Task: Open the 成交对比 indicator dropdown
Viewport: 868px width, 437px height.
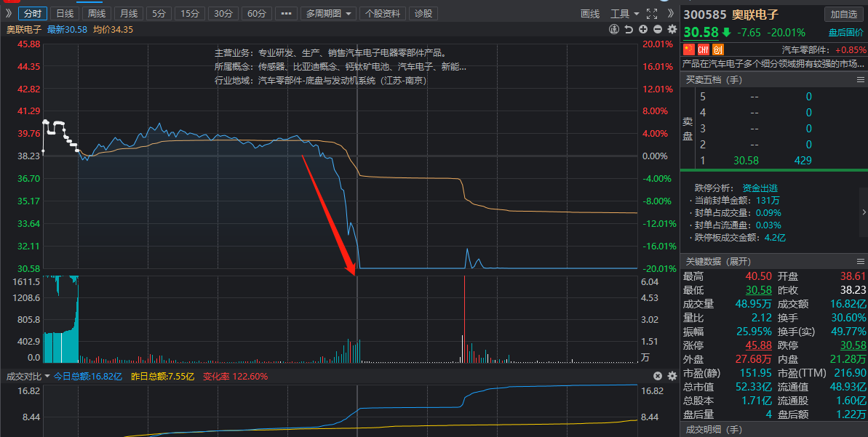Action: [28, 376]
